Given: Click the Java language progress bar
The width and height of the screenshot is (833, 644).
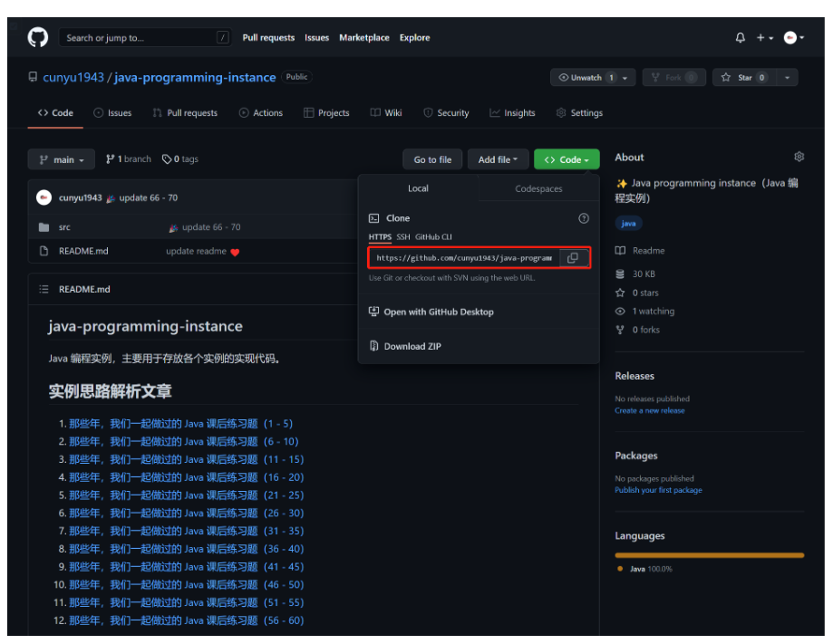Looking at the screenshot, I should [709, 555].
